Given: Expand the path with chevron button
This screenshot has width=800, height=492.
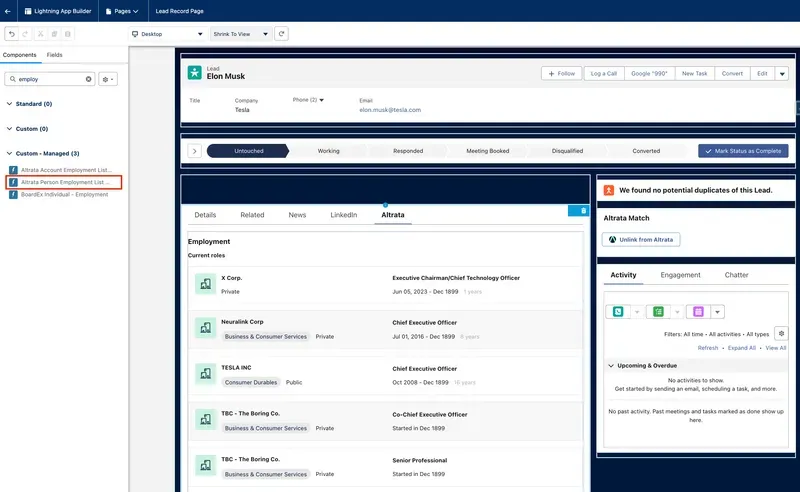Looking at the screenshot, I should click(194, 151).
